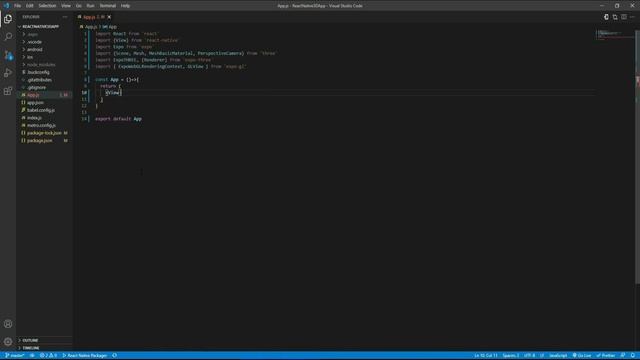Viewport: 640px width, 360px height.
Task: Select App.js in the file explorer
Action: click(33, 95)
